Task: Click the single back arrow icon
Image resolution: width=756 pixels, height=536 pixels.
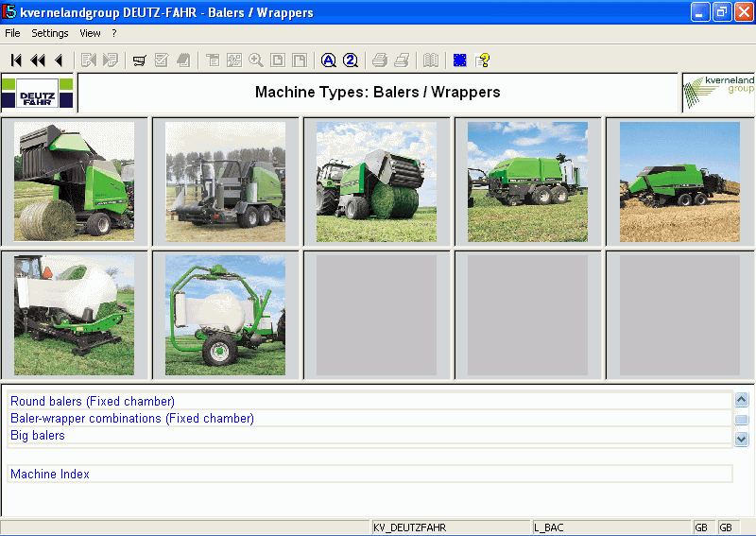Action: pos(59,61)
